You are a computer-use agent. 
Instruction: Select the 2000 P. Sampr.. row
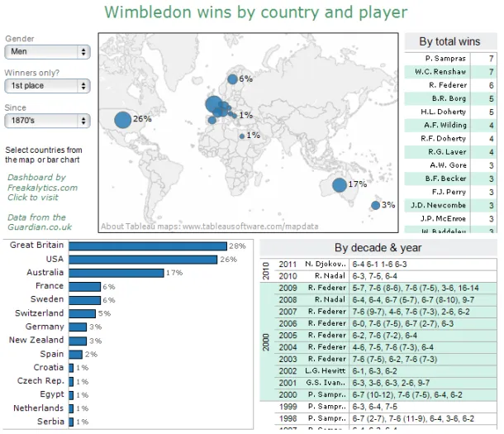click(x=386, y=395)
